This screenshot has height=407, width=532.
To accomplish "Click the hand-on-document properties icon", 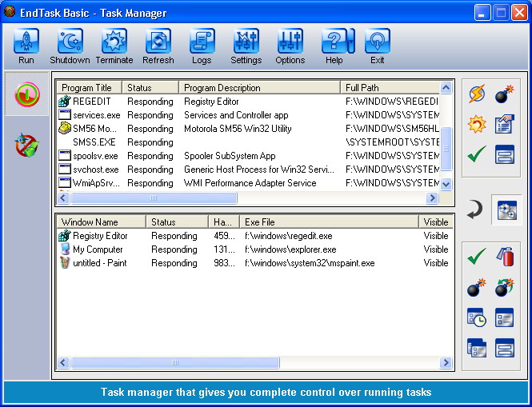I will coord(505,124).
